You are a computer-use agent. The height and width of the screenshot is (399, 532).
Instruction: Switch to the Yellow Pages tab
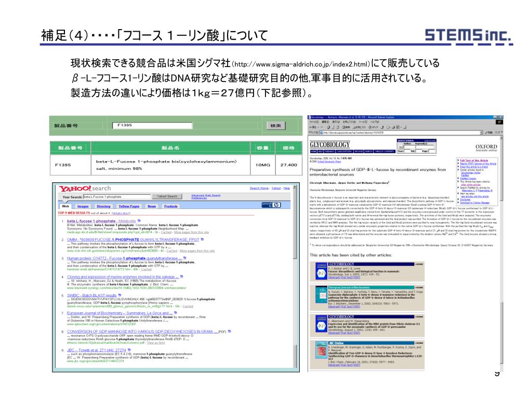tap(129, 206)
